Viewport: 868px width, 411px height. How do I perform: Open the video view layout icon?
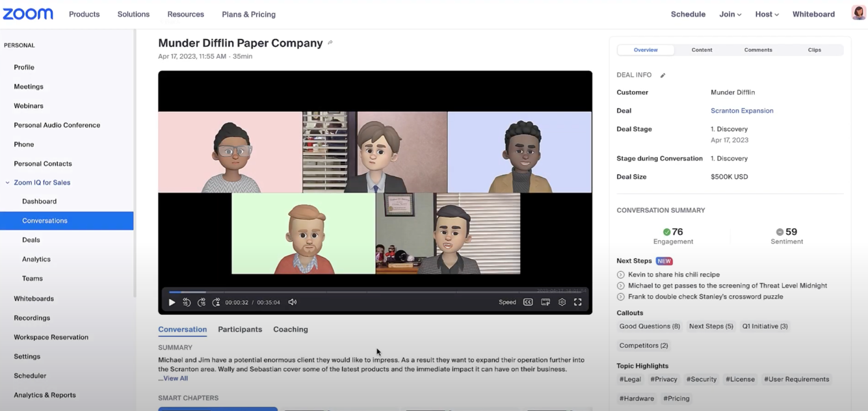click(546, 302)
